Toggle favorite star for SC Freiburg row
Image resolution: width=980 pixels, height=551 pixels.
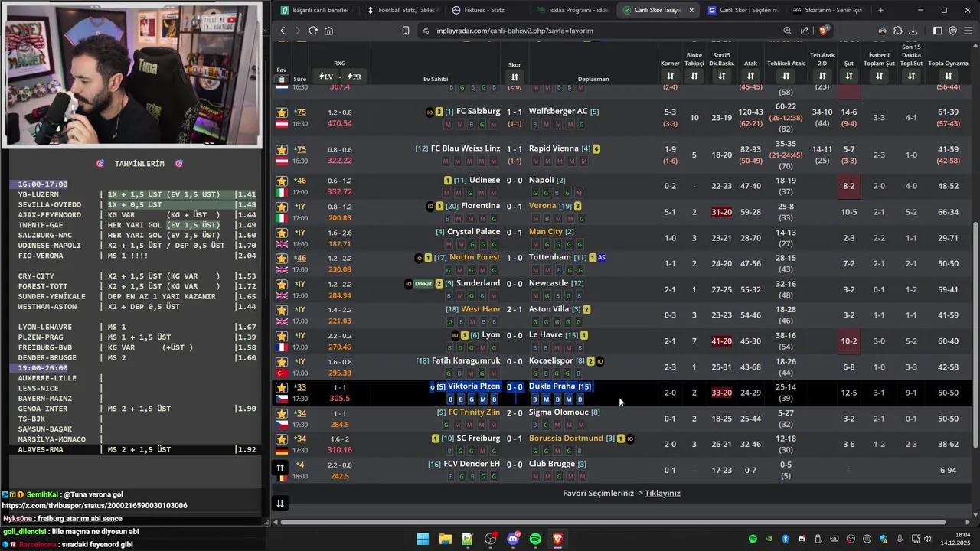pos(282,439)
